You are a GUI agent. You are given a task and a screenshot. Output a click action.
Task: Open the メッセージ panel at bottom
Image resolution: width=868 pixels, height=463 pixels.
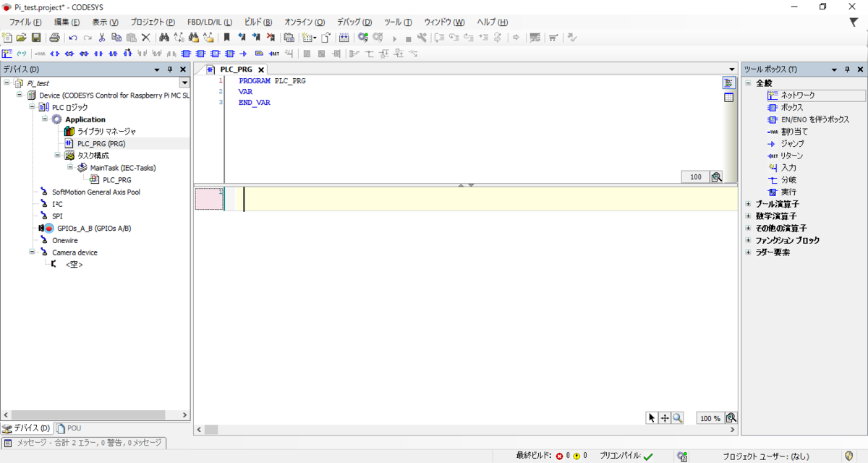(83, 443)
